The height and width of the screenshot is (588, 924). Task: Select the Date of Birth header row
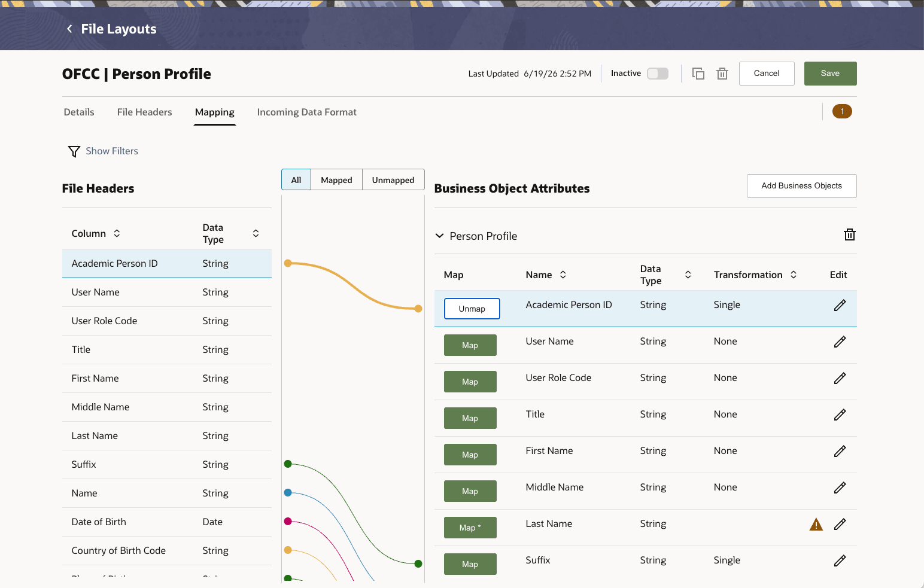point(167,522)
